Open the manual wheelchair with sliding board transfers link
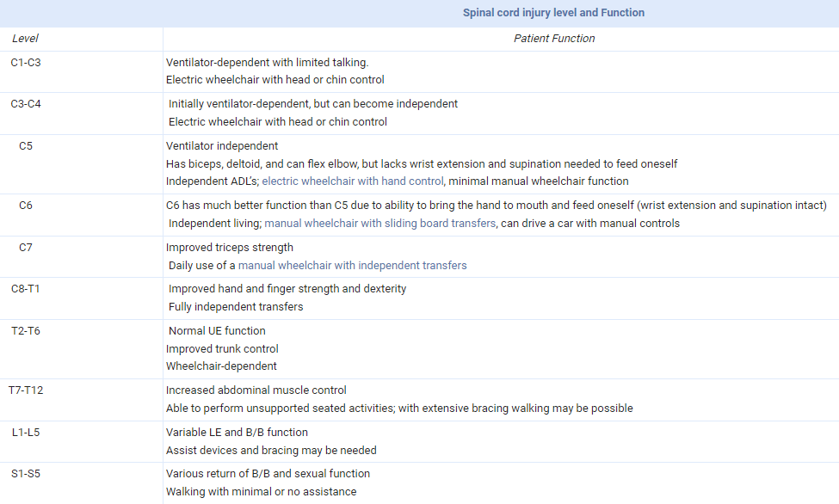This screenshot has height=504, width=839. click(379, 224)
